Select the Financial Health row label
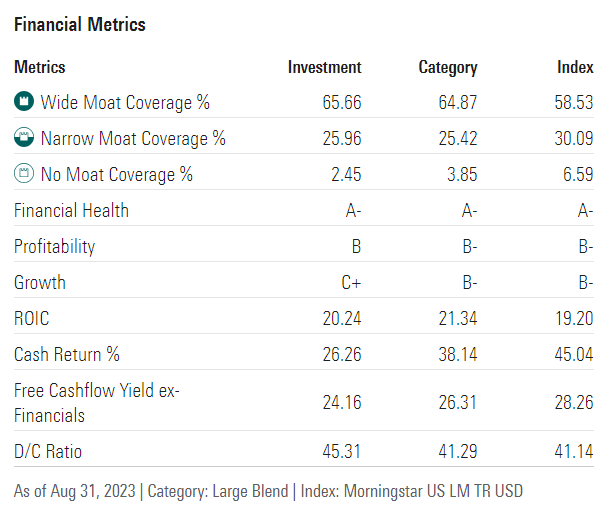610x516 pixels. coord(71,210)
